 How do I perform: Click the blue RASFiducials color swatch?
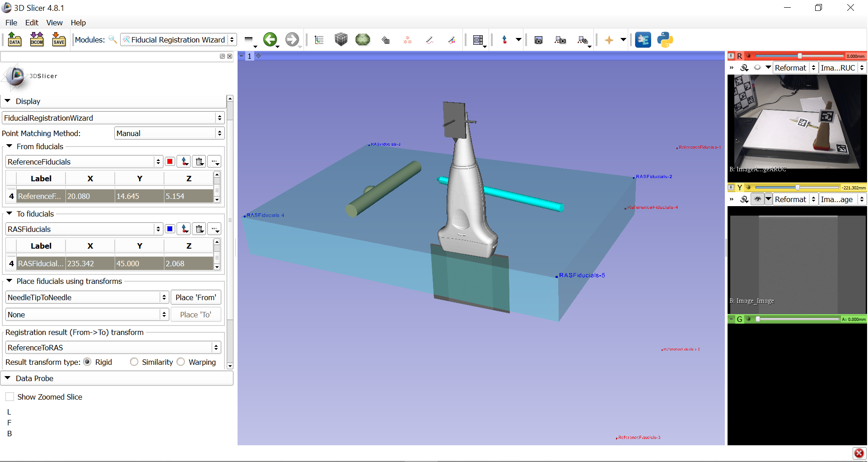click(x=170, y=229)
